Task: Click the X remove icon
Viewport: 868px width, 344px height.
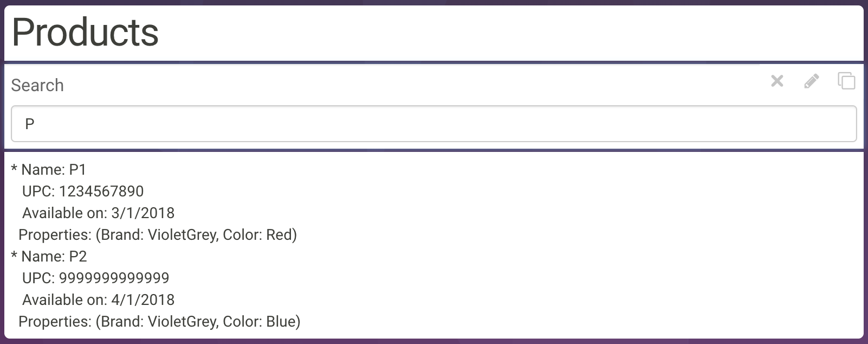Action: coord(777,81)
